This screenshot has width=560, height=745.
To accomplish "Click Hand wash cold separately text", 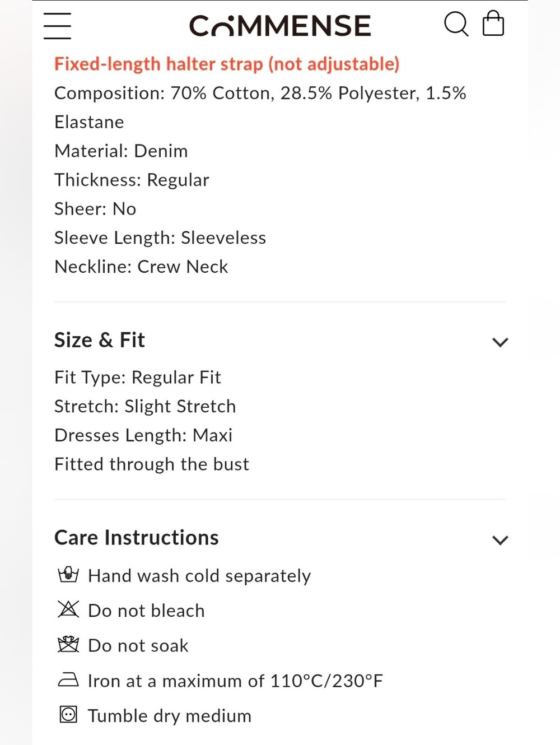I will 199,576.
